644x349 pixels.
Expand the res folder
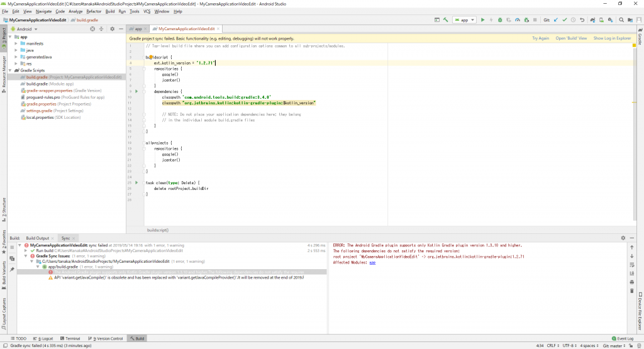[16, 64]
